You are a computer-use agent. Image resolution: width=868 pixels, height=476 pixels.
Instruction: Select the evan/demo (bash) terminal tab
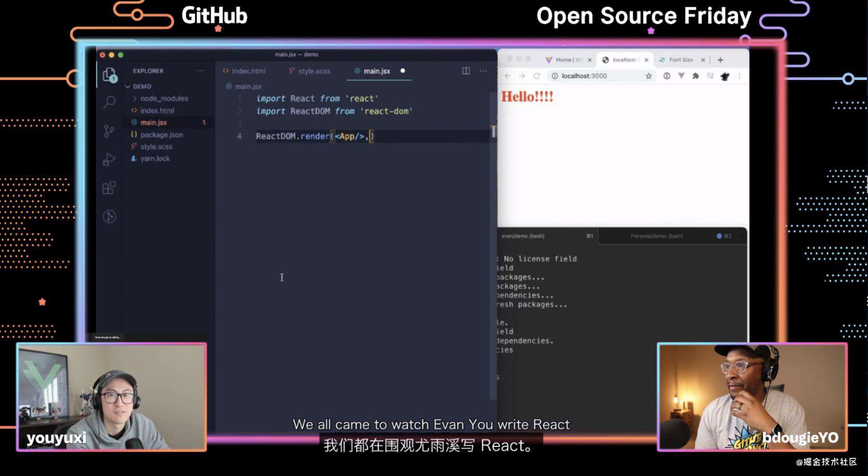(x=547, y=236)
